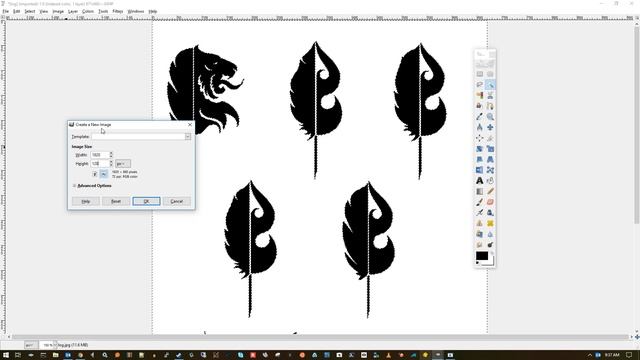Open the Filters menu

(x=118, y=11)
